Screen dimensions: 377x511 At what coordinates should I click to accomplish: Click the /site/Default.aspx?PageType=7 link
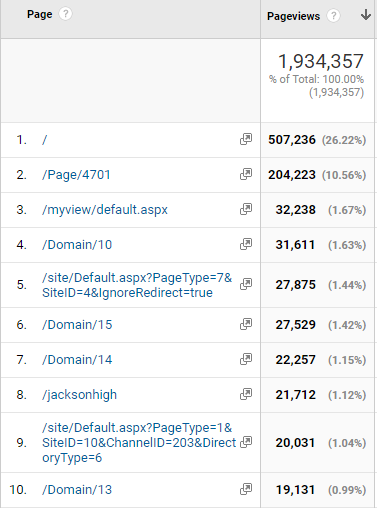[x=137, y=285]
